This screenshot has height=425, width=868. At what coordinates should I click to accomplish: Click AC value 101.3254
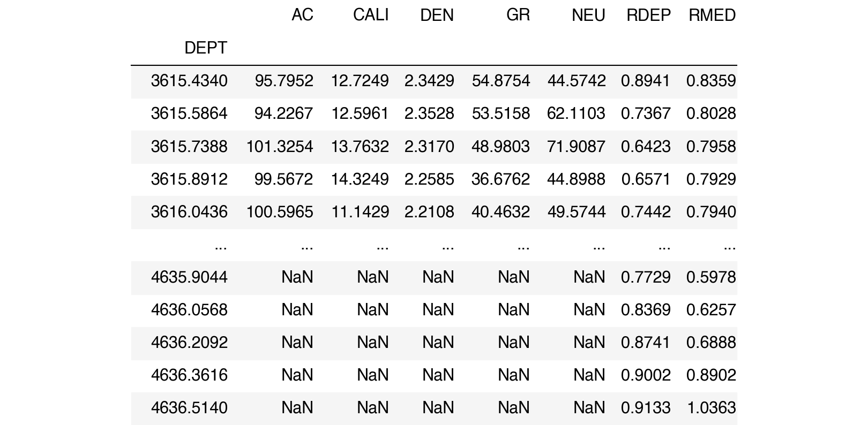279,146
